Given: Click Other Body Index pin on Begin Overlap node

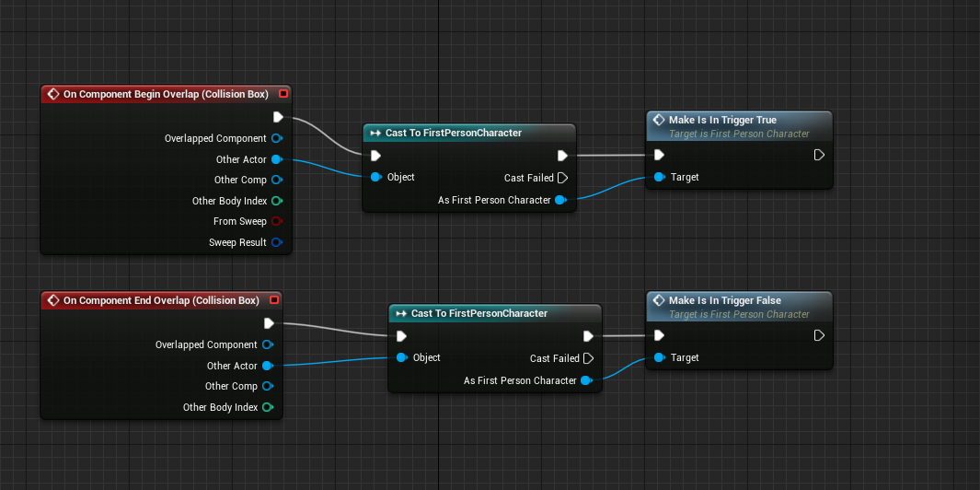Looking at the screenshot, I should coord(277,201).
